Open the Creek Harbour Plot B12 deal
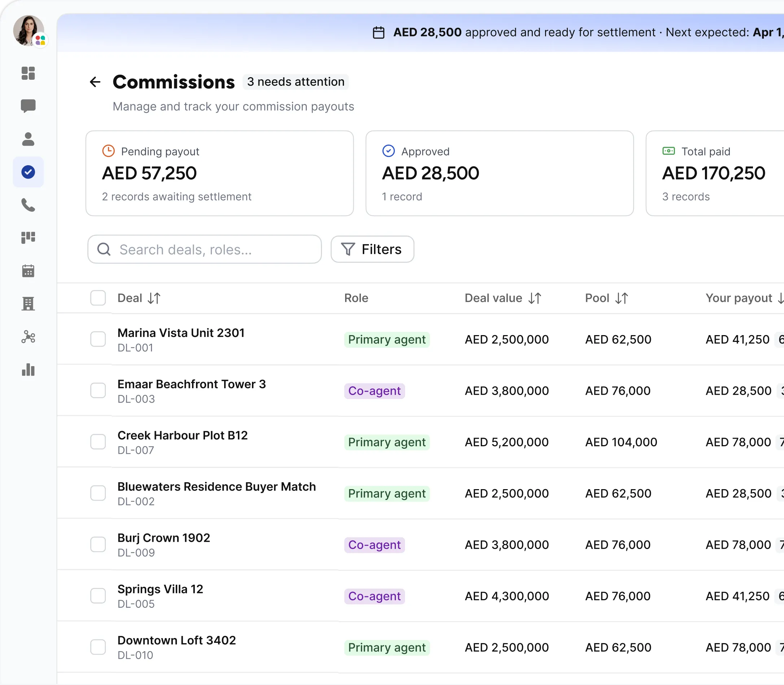This screenshot has height=685, width=784. (x=182, y=435)
